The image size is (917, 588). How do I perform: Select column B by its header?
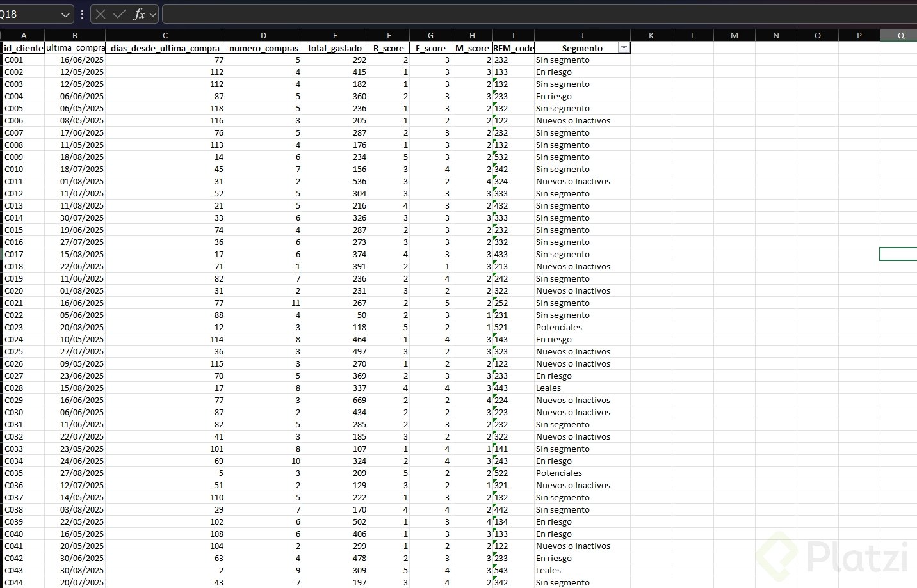click(75, 36)
